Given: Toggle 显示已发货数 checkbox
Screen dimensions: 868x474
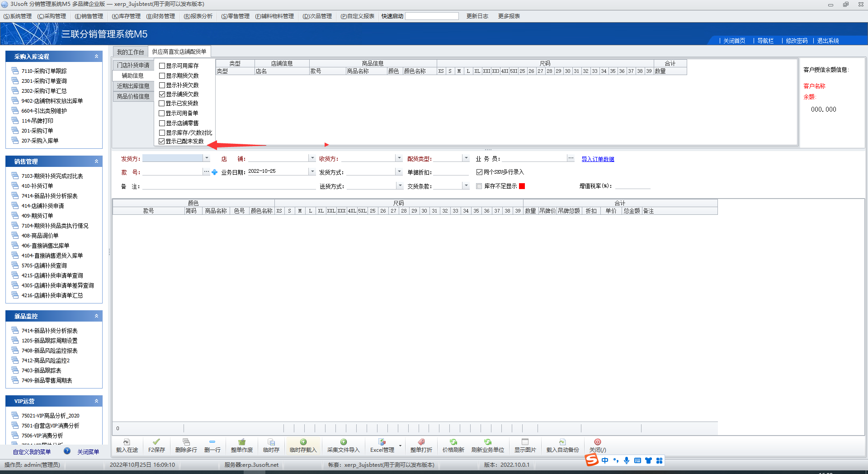Looking at the screenshot, I should 162,104.
